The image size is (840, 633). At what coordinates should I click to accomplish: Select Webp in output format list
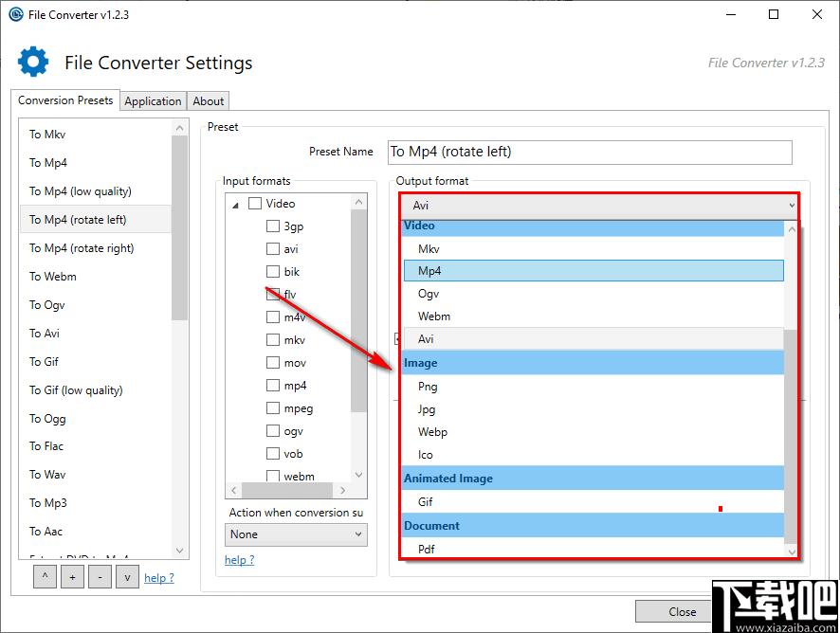coord(593,432)
